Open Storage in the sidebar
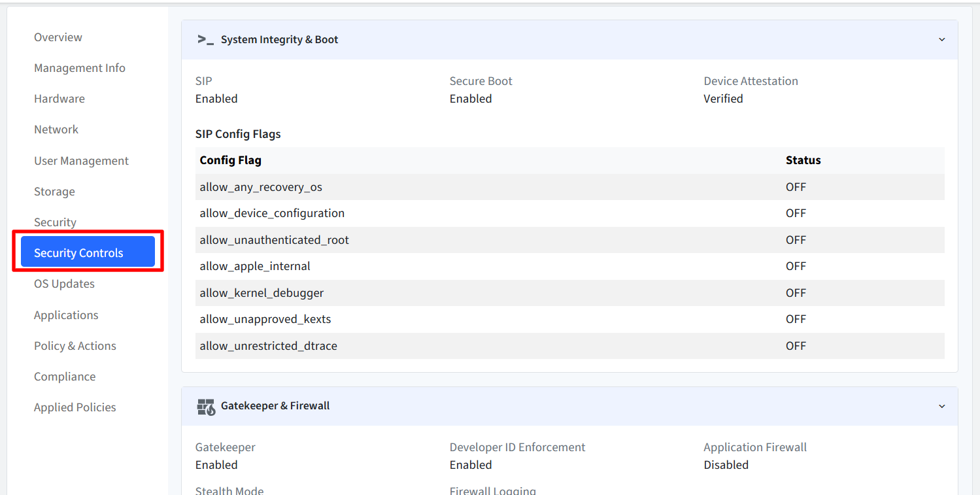 click(54, 192)
